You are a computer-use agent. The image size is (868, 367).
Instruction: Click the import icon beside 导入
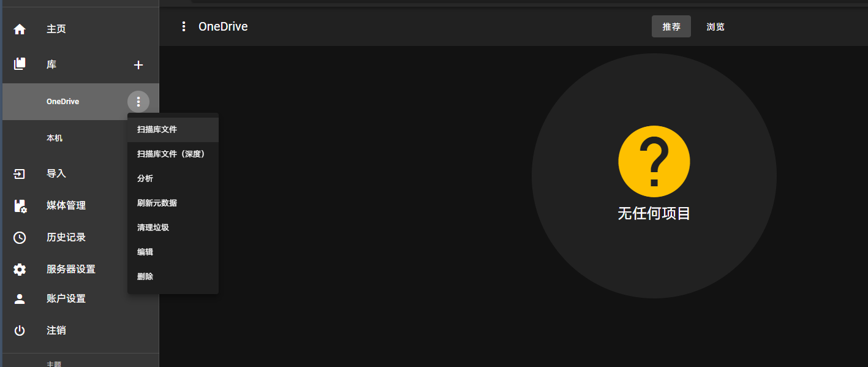(x=20, y=173)
